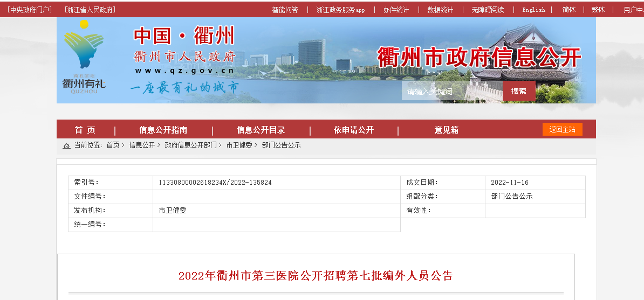
Task: Click the 文件编号 label cell
Action: coord(111,197)
